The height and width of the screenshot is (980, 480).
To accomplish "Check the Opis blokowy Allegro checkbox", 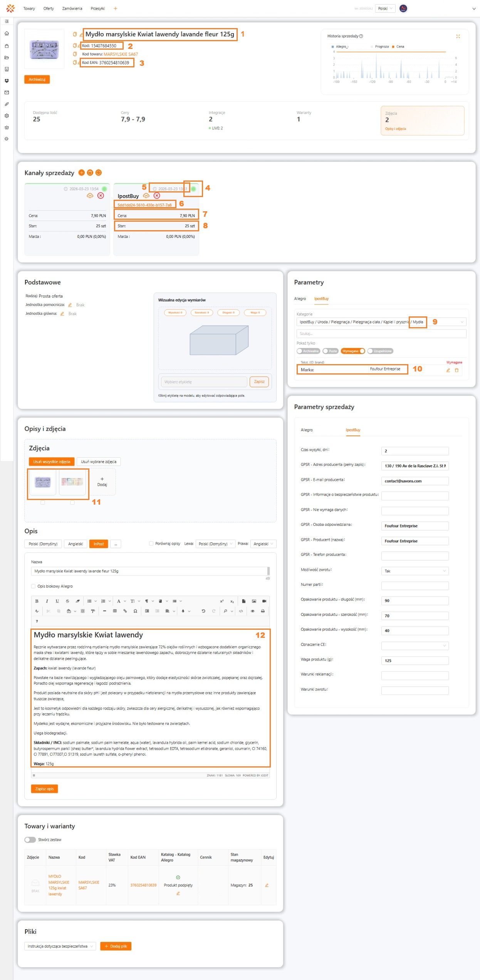I will pyautogui.click(x=33, y=586).
